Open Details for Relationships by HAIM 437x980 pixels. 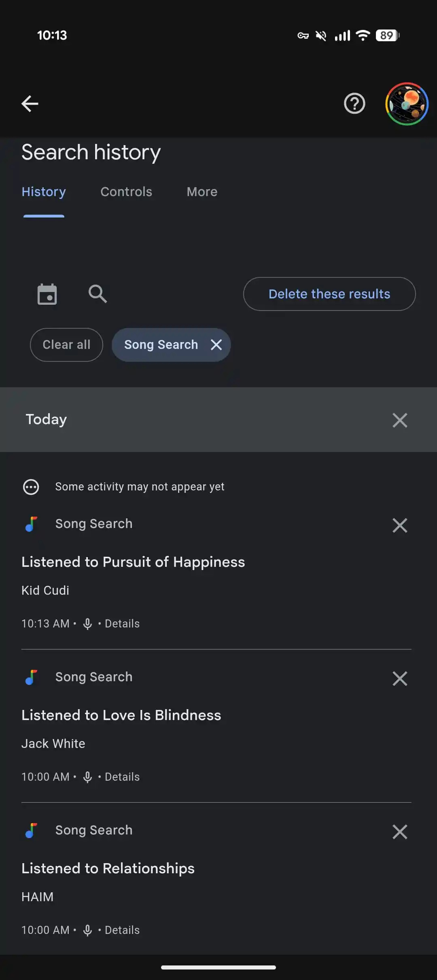click(x=122, y=930)
